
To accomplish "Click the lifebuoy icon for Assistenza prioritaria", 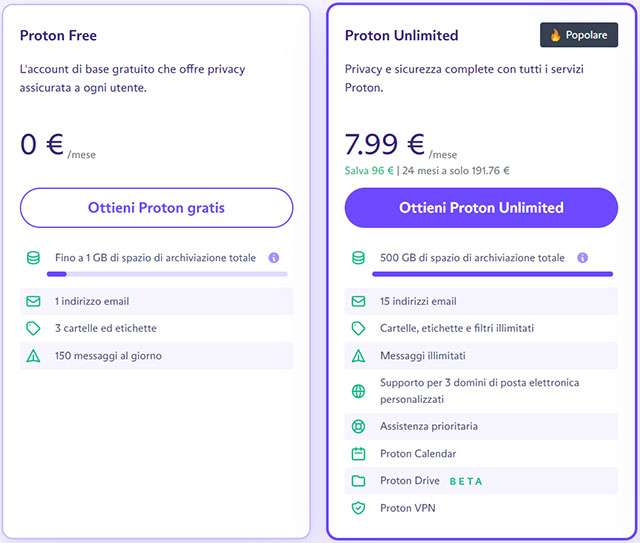I will tap(358, 426).
